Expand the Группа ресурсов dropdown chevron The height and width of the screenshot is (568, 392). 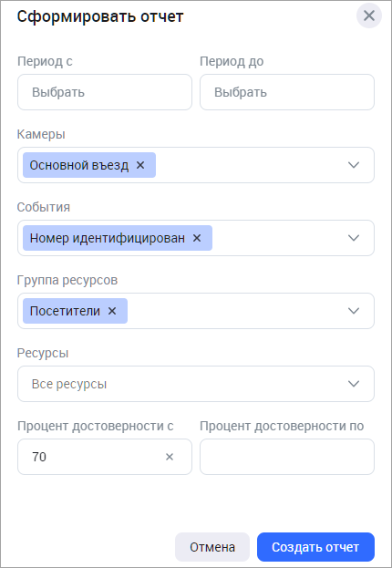click(x=354, y=311)
